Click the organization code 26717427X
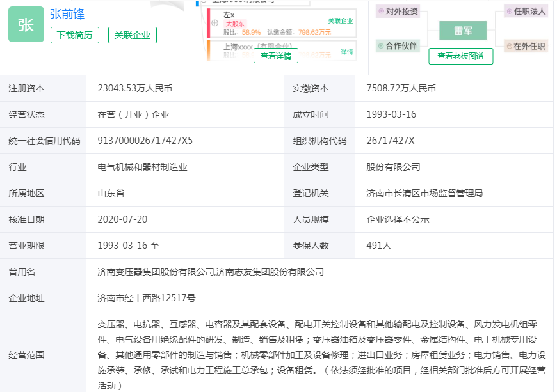Viewport: 557px width, 392px height. (x=391, y=141)
